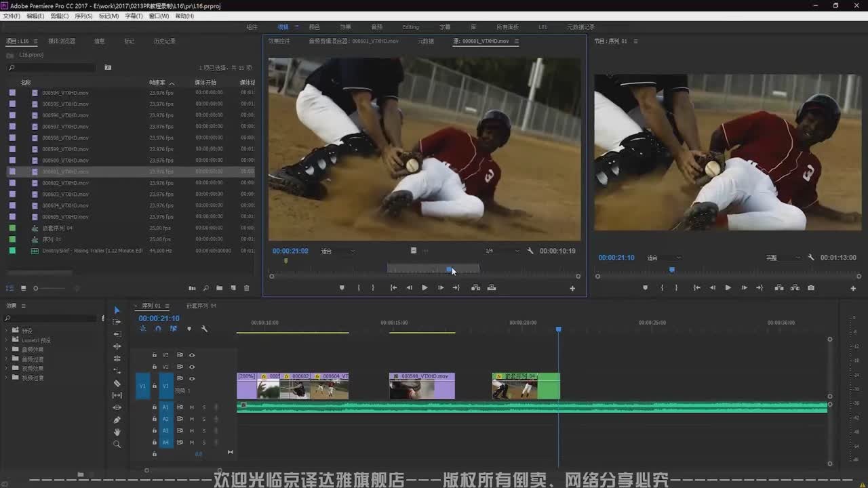Select the Razor tool
The height and width of the screenshot is (488, 868).
pos(117,383)
